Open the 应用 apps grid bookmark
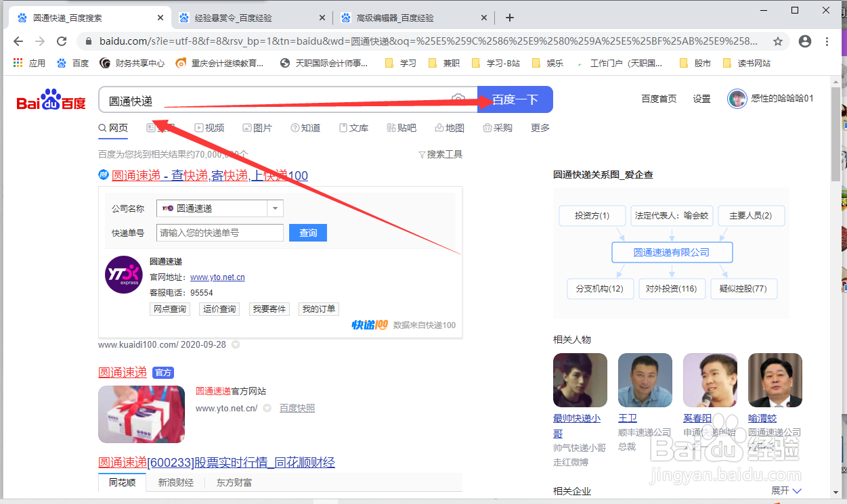Viewport: 847px width, 504px height. coord(29,63)
